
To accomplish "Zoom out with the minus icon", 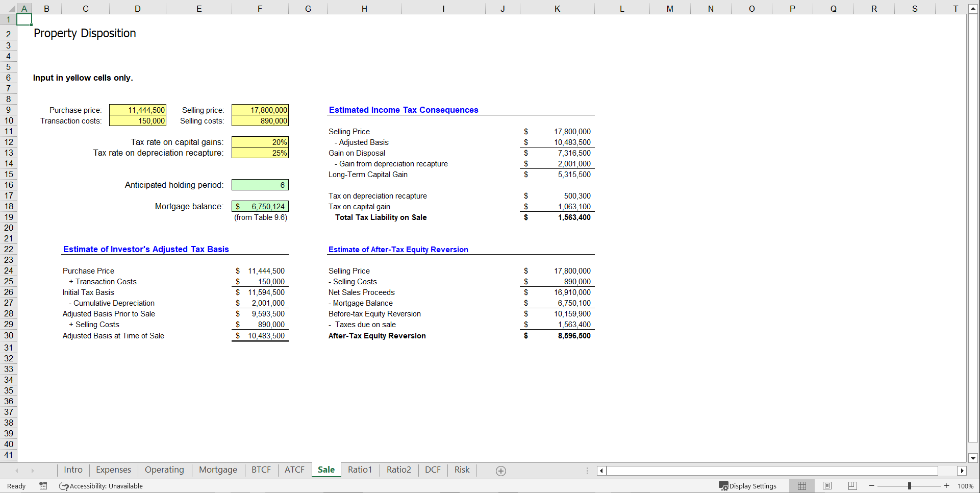I will click(872, 485).
